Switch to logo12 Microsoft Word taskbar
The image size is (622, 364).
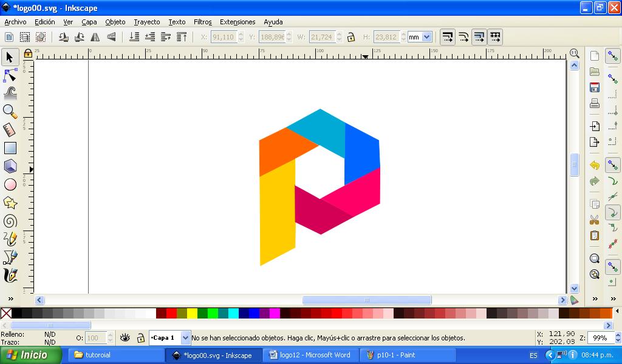(310, 356)
